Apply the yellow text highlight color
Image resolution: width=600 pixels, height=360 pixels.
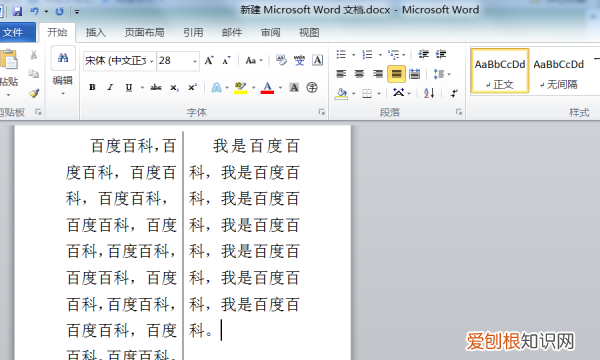coord(240,88)
